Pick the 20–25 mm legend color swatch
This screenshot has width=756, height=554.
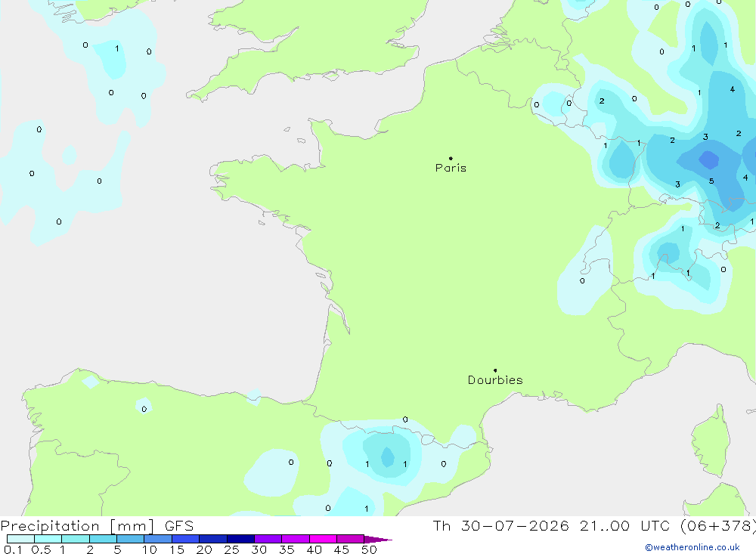coord(213,539)
